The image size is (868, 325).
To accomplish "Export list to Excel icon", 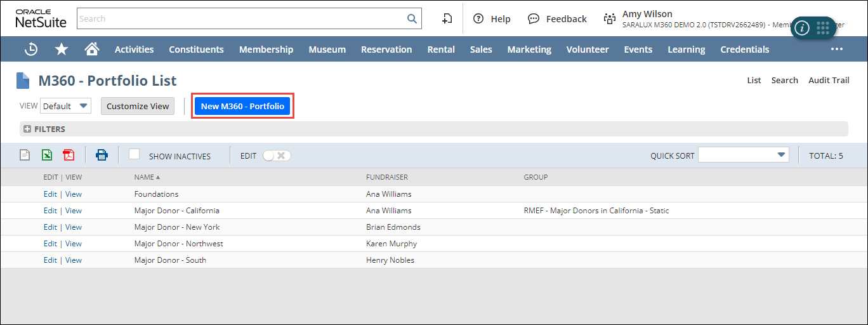I will pyautogui.click(x=47, y=155).
